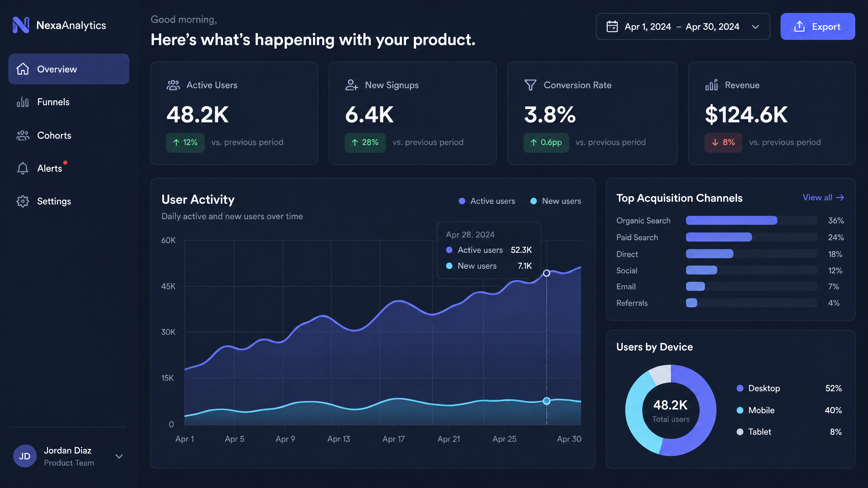
Task: Click the Apr 1, 2024 start date
Action: 648,27
